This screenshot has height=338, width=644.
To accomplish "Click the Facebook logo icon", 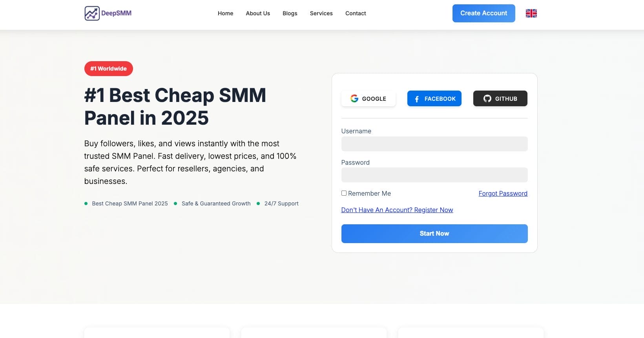I will click(417, 99).
